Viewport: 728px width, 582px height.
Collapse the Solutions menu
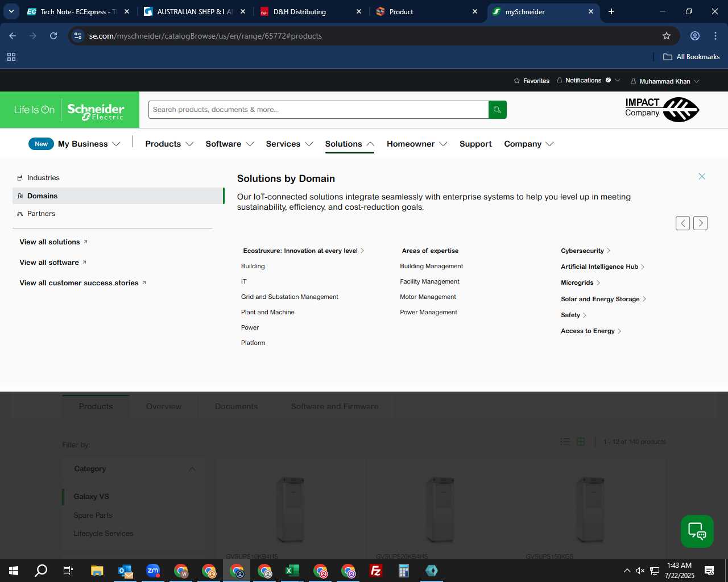[350, 144]
